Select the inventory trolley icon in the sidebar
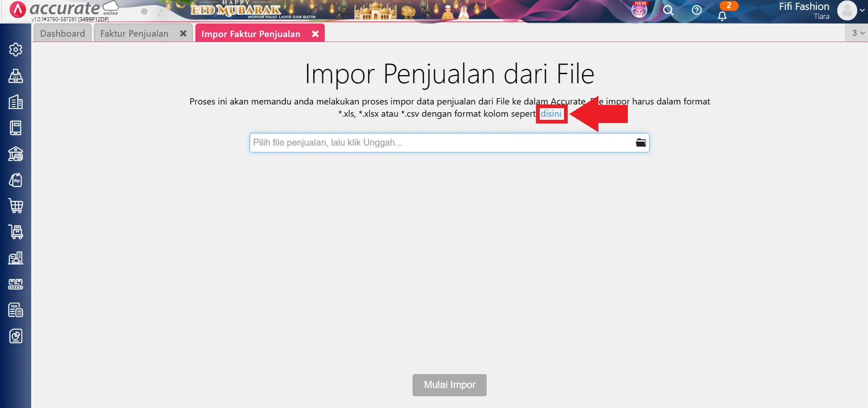This screenshot has width=868, height=408. 16,232
